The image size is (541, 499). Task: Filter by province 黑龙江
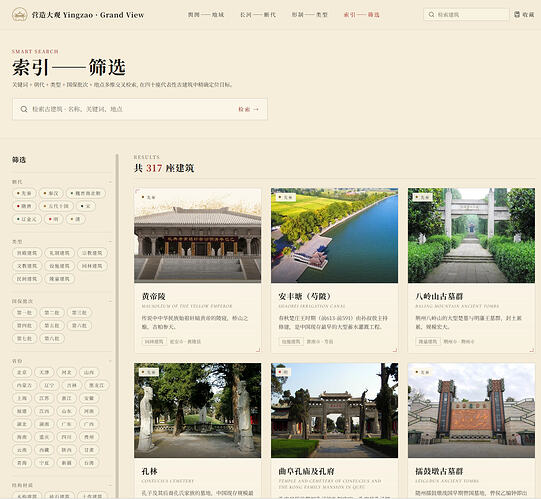[96, 385]
